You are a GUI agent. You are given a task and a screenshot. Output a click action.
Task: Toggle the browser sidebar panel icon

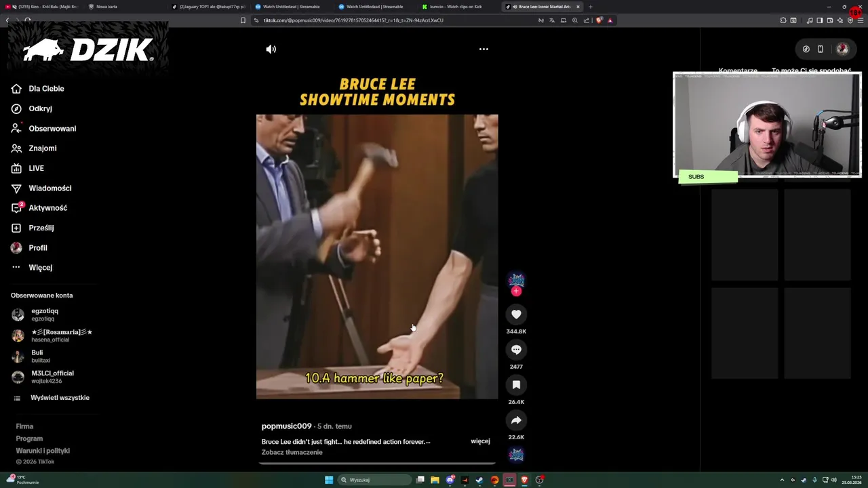pyautogui.click(x=820, y=20)
